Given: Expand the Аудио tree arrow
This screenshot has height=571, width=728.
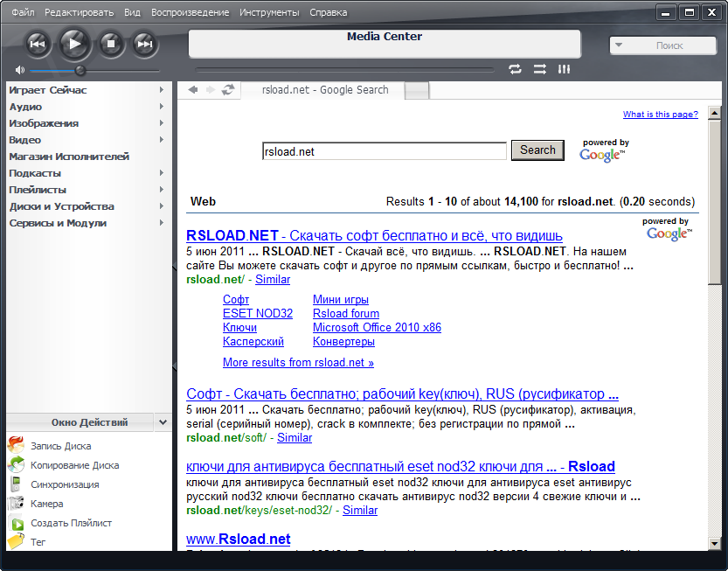Looking at the screenshot, I should point(161,107).
